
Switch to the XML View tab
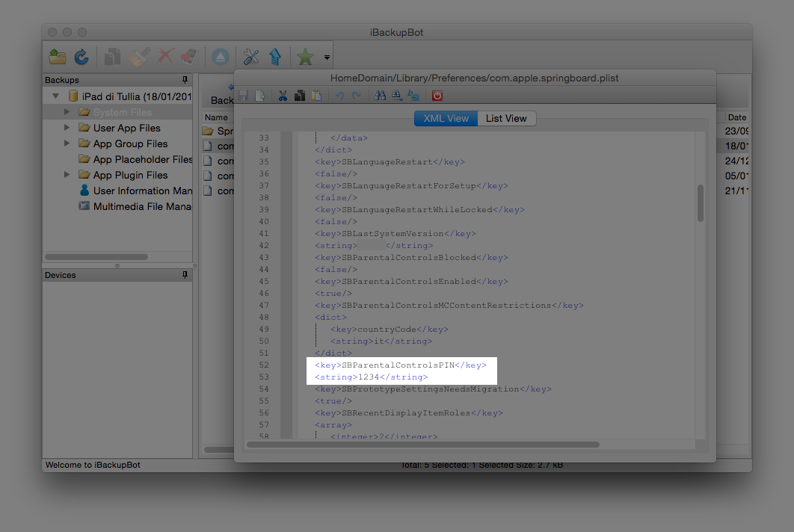pyautogui.click(x=446, y=119)
